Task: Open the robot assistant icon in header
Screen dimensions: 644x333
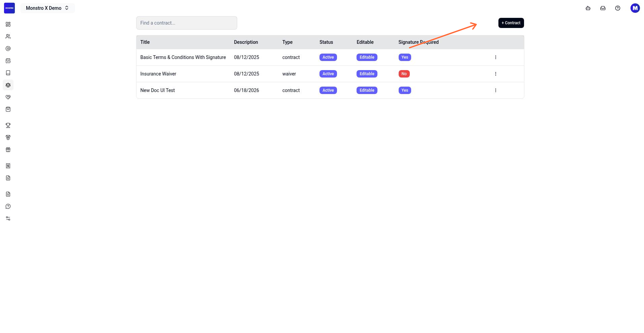Action: click(x=588, y=8)
